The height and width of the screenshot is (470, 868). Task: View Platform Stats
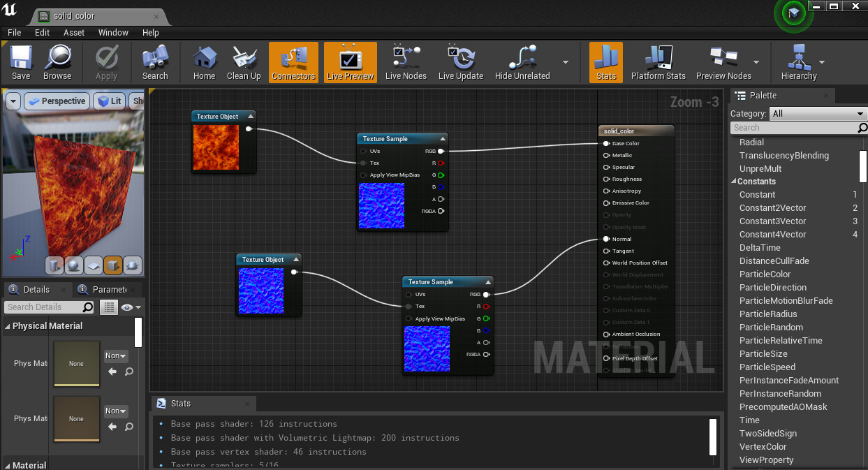(x=657, y=61)
